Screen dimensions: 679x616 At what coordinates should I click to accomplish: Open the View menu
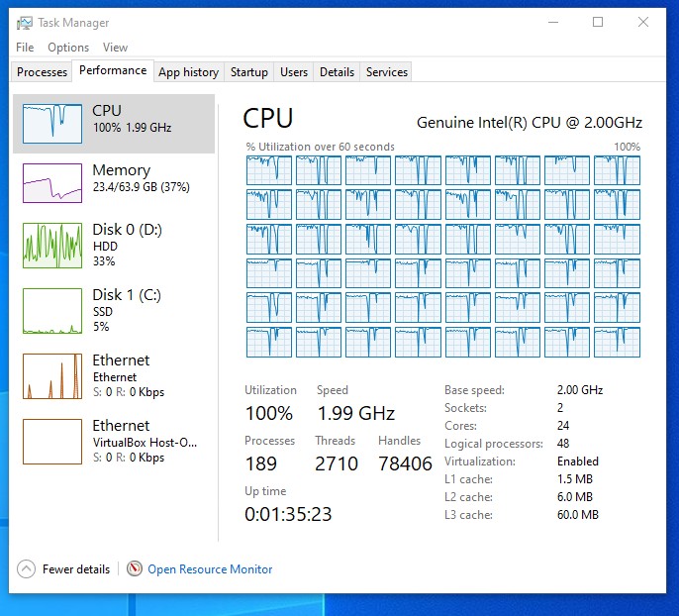[115, 48]
